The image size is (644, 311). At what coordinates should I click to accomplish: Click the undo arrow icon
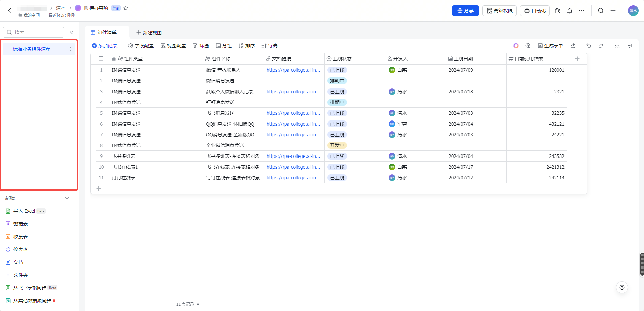(589, 46)
